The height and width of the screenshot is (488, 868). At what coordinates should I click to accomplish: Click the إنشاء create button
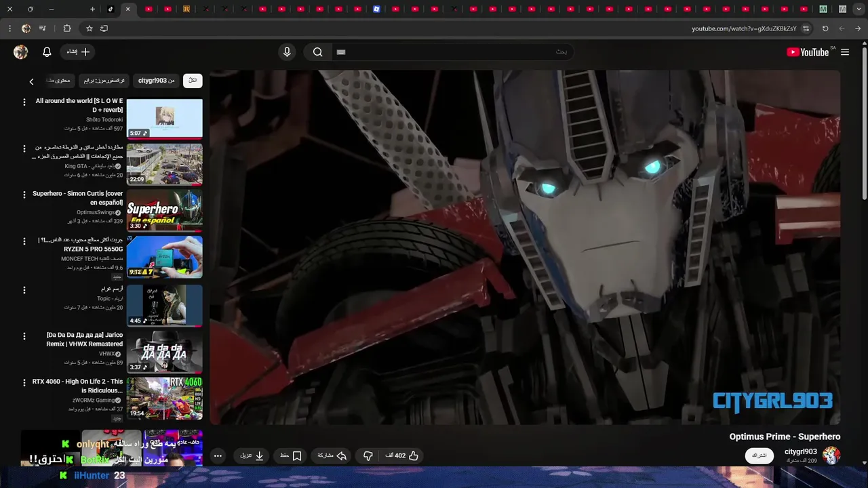click(x=78, y=52)
